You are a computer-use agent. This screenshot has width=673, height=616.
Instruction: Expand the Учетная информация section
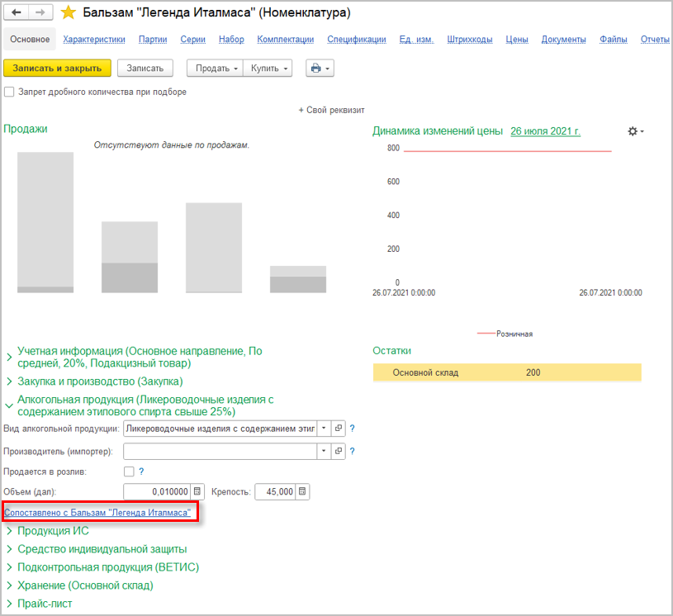[x=9, y=357]
